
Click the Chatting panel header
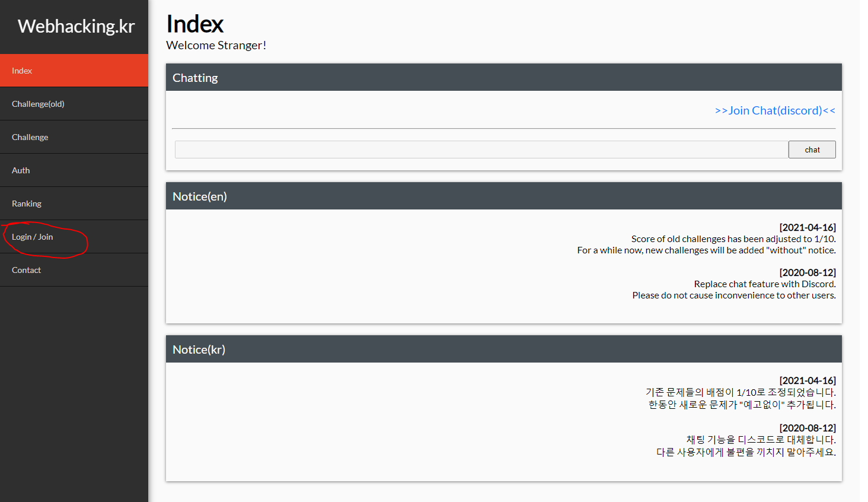195,77
